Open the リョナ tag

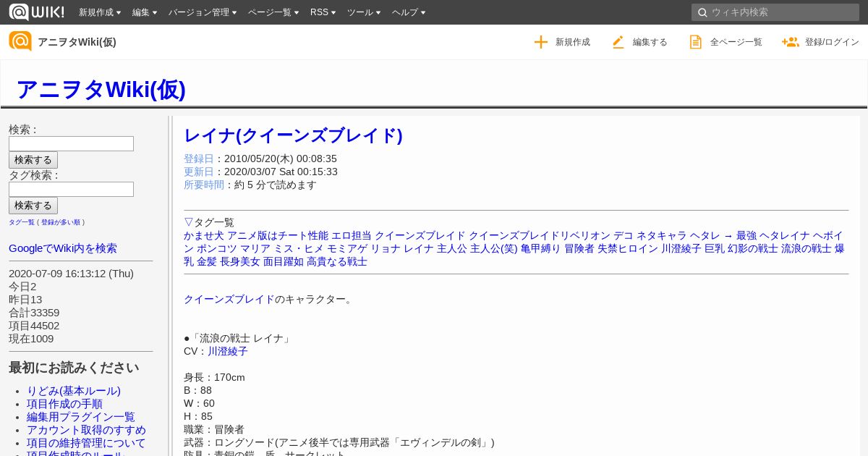[x=386, y=248]
